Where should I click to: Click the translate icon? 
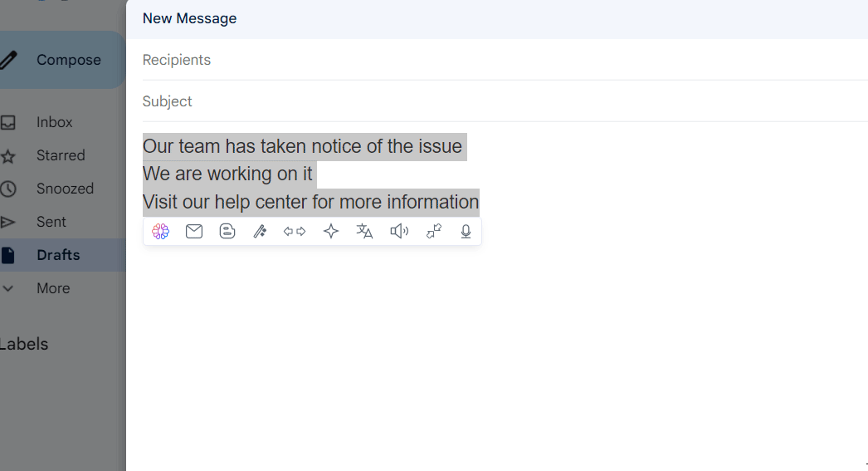tap(364, 232)
